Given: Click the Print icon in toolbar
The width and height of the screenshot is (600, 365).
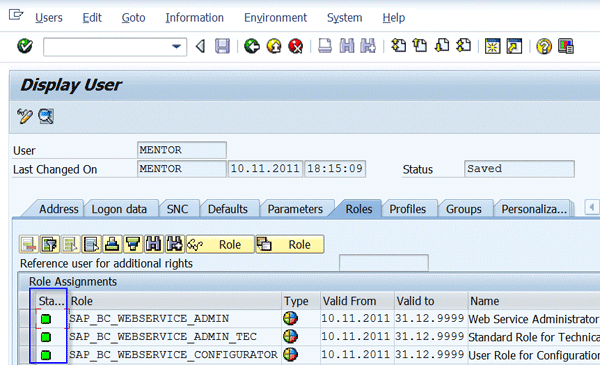Looking at the screenshot, I should click(325, 46).
